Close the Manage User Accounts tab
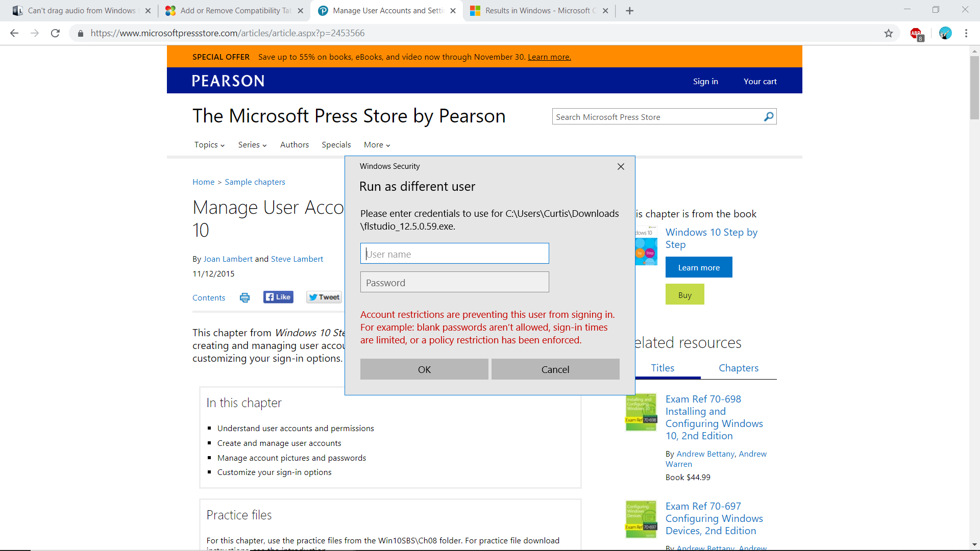 [x=453, y=11]
